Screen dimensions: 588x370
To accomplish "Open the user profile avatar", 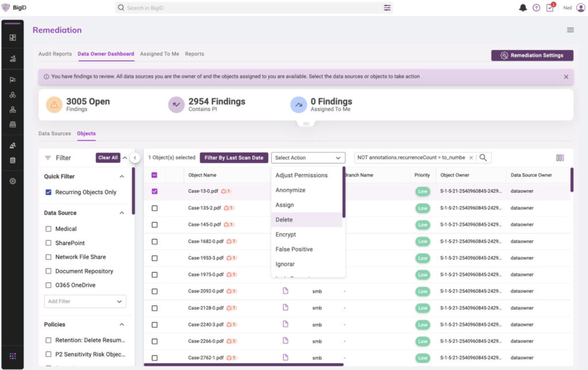I will (581, 8).
